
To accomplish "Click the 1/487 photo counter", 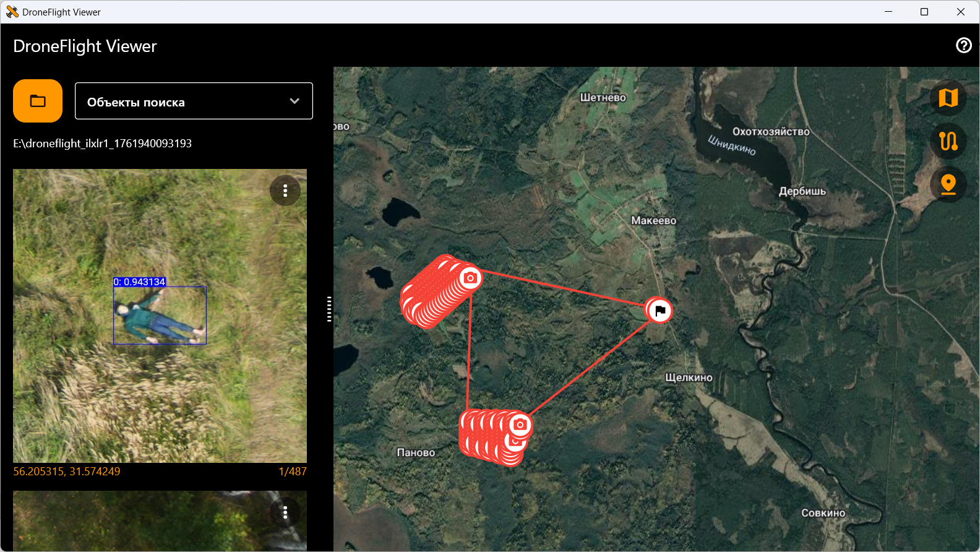I will coord(292,472).
